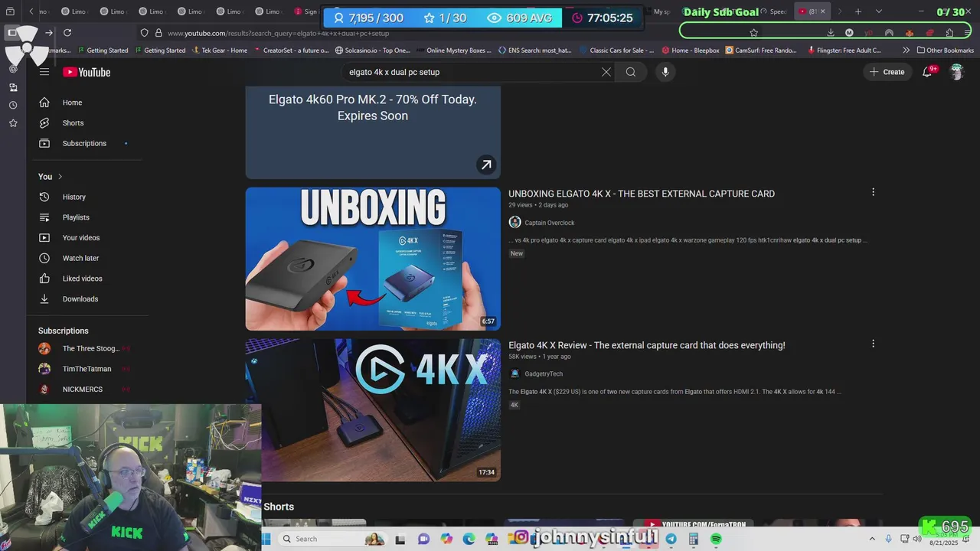This screenshot has width=980, height=551.
Task: Open the Other Bookmarks folder
Action: tap(945, 51)
